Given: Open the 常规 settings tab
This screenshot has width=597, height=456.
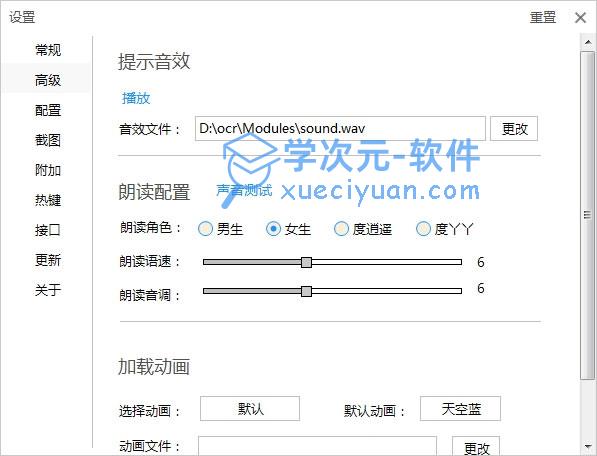Looking at the screenshot, I should (48, 50).
